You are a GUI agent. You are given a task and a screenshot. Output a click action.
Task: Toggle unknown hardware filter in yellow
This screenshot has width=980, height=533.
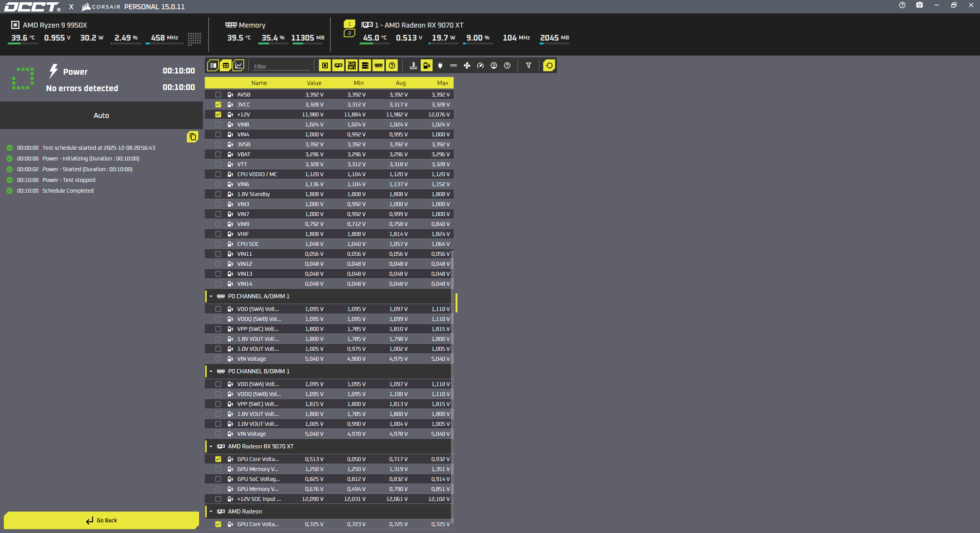pos(392,65)
